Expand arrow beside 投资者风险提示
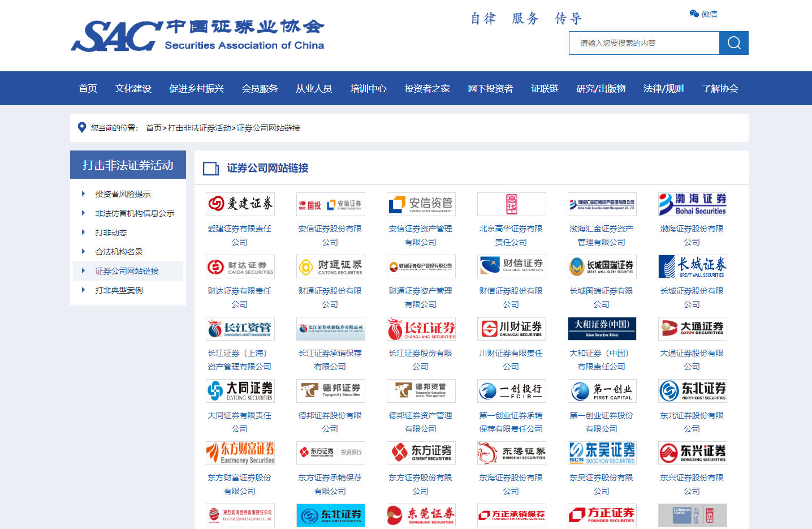 pos(83,194)
